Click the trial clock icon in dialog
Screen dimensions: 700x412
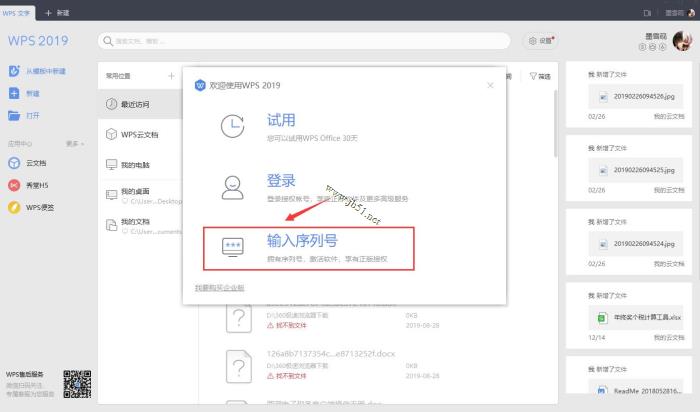point(233,126)
